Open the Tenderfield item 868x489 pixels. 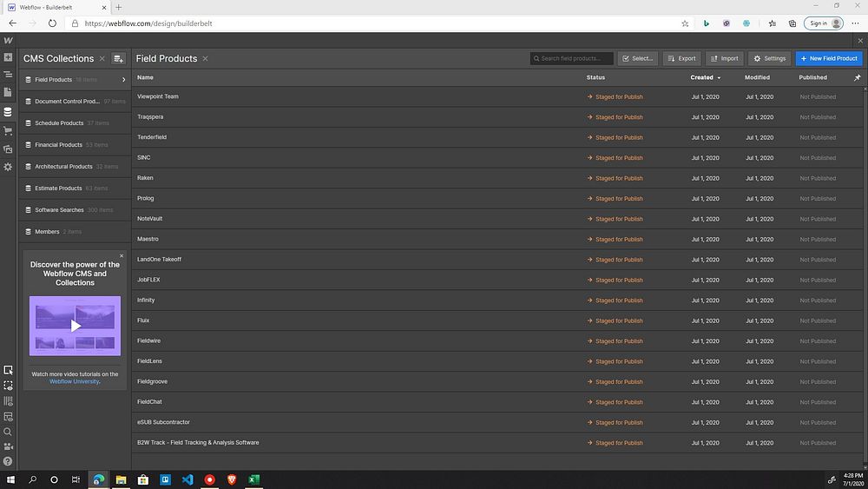tap(497, 137)
